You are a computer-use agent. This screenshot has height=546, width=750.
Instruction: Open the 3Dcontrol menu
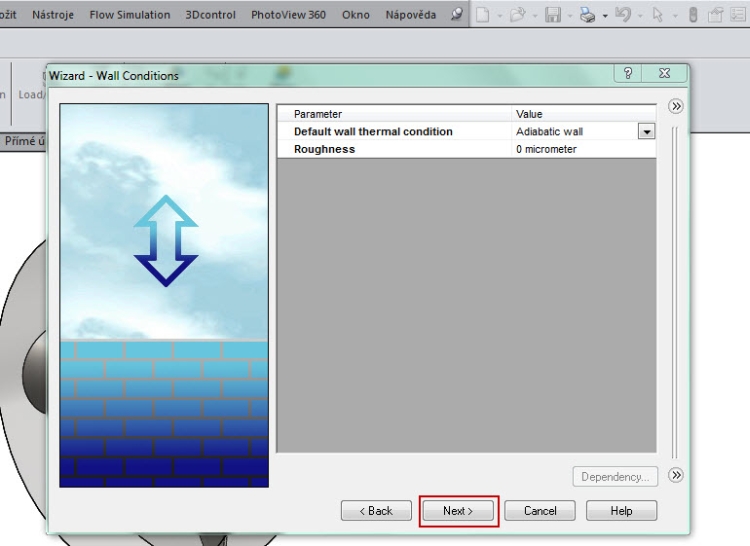coord(210,15)
